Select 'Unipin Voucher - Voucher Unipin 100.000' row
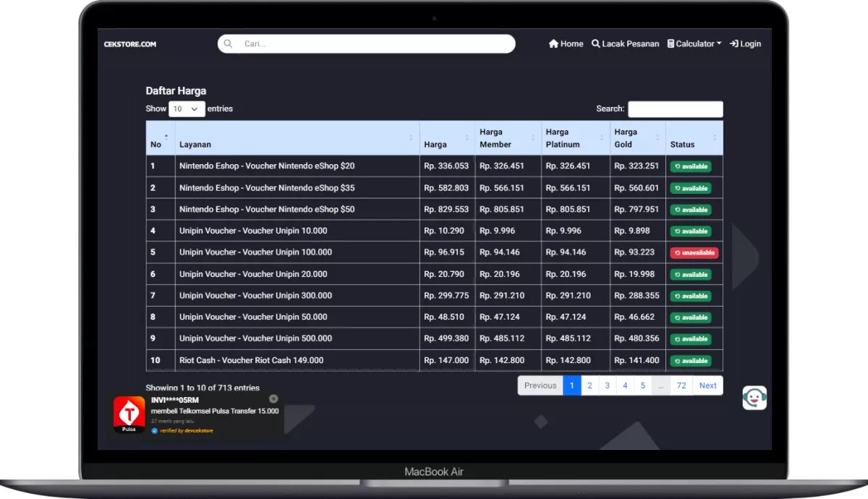The width and height of the screenshot is (868, 499). pos(434,252)
